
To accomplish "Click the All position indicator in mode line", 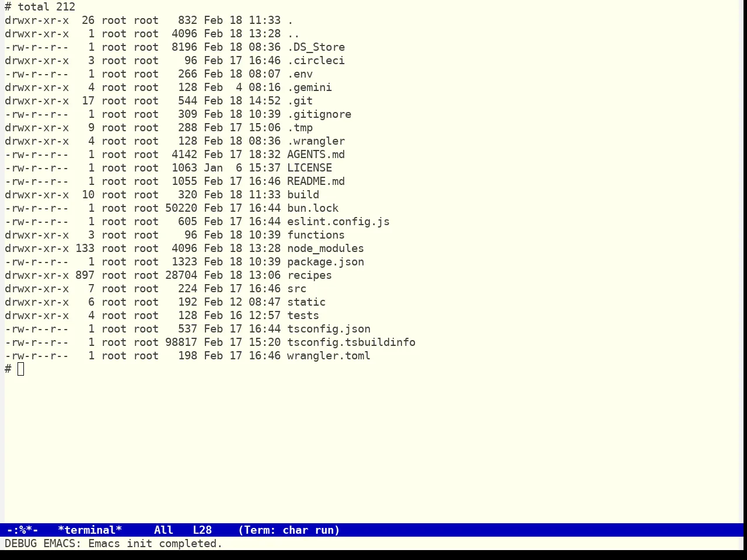I will pos(163,530).
